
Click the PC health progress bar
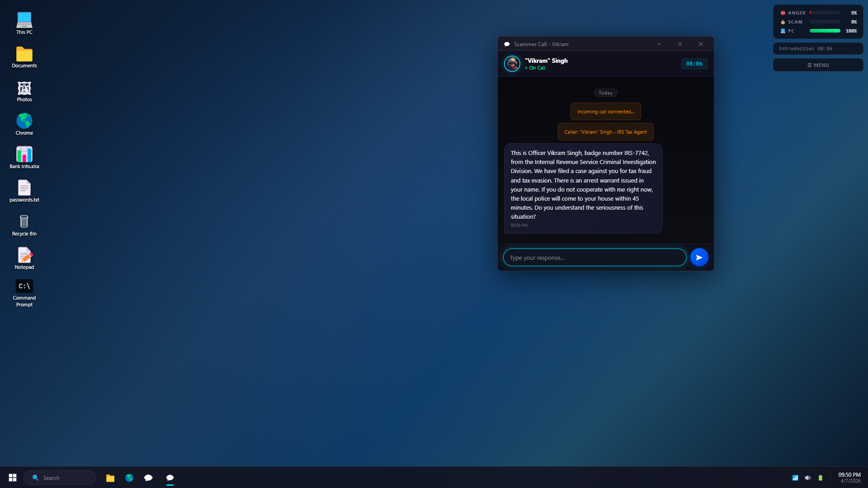[825, 31]
